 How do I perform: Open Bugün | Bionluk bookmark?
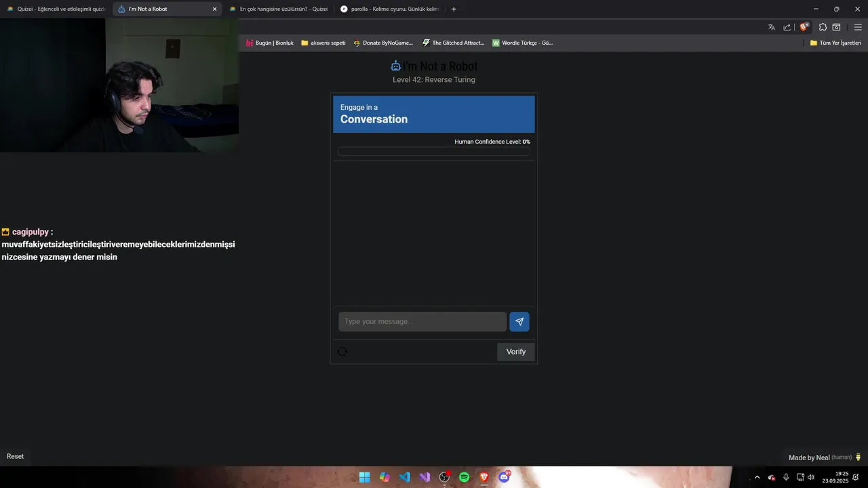[x=270, y=43]
